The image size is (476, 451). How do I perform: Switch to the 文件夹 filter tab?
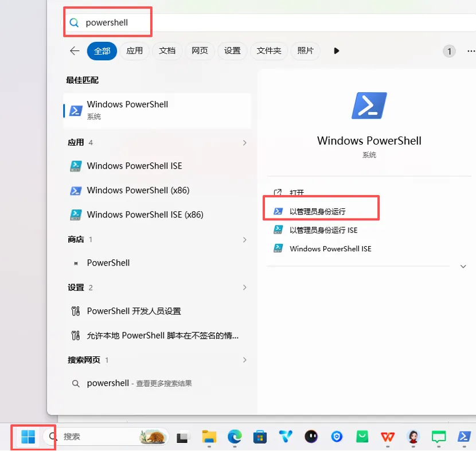[x=268, y=50]
